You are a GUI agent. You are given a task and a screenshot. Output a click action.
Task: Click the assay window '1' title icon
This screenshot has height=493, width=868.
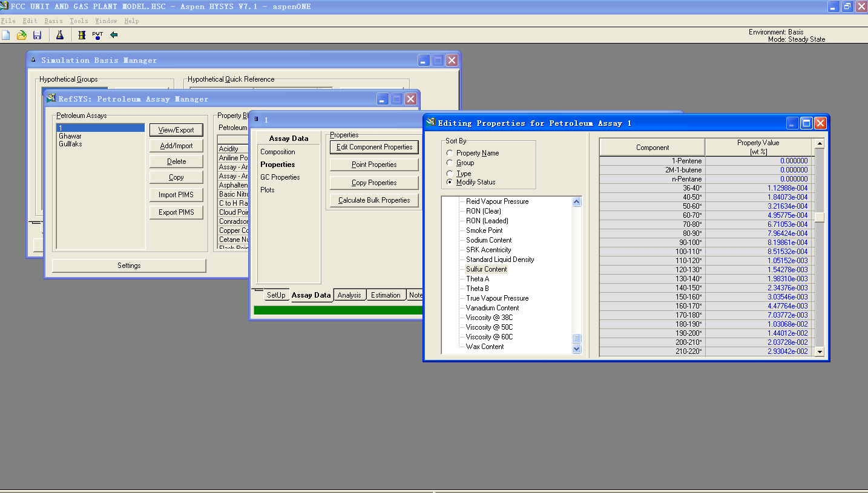pyautogui.click(x=257, y=120)
